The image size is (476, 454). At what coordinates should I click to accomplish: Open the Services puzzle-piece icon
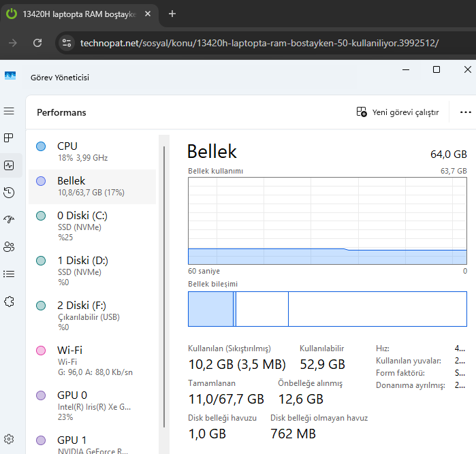[9, 301]
